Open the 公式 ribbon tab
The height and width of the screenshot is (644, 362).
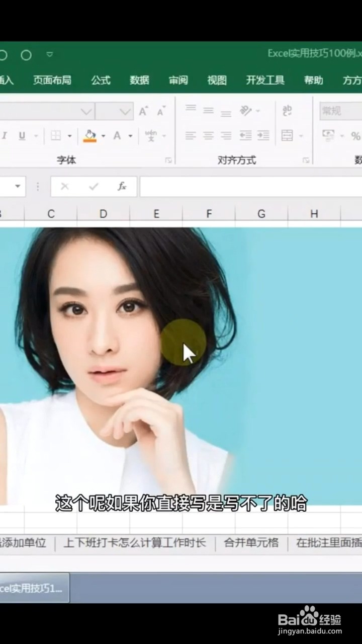click(101, 80)
